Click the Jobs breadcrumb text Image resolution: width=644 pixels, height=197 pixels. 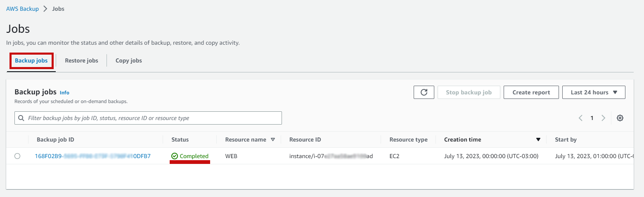(58, 9)
